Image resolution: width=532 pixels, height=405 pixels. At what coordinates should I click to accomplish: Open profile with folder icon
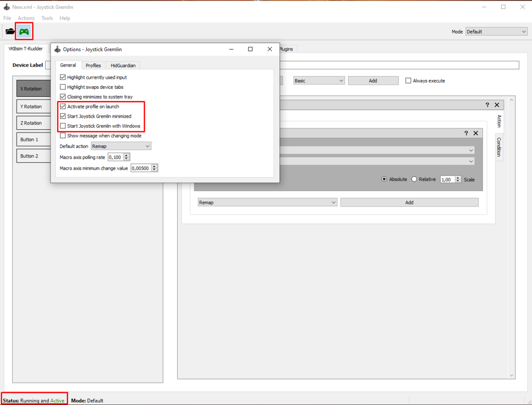point(10,31)
